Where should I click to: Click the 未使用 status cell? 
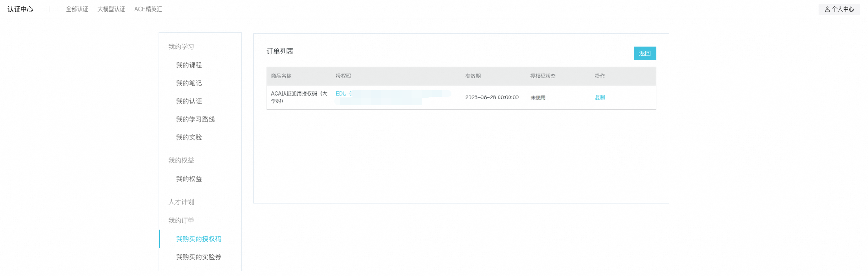(538, 97)
